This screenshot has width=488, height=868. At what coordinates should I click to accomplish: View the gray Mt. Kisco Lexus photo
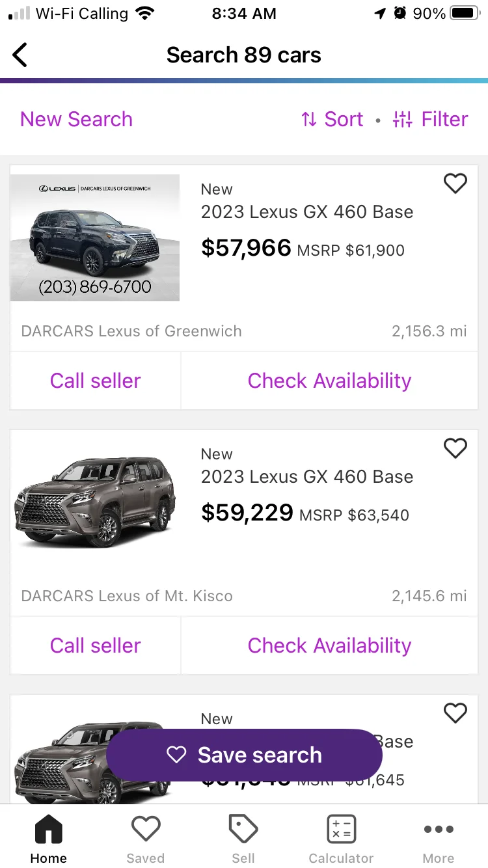coord(95,502)
